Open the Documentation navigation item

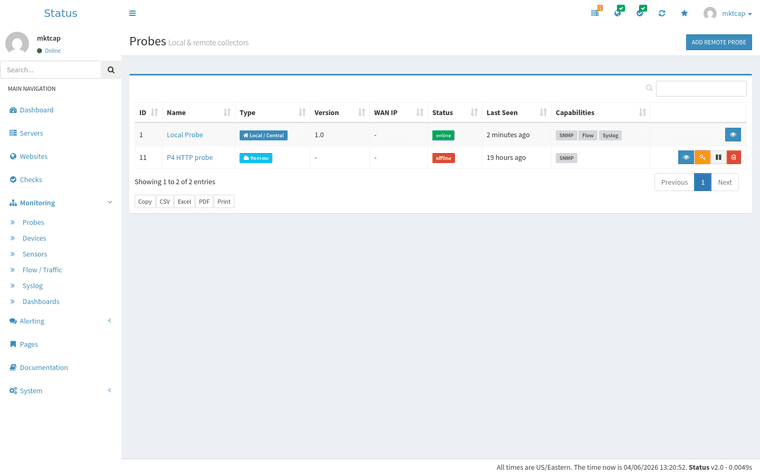[44, 367]
